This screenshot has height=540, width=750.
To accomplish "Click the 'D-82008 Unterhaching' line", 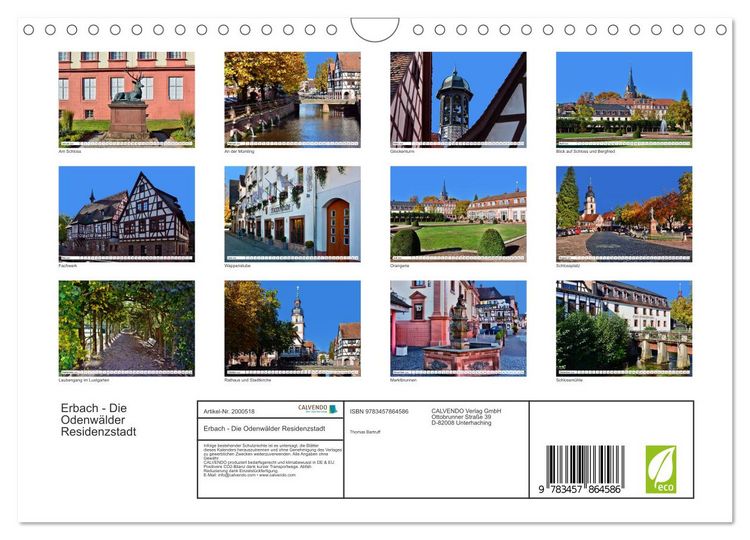I will 461,423.
